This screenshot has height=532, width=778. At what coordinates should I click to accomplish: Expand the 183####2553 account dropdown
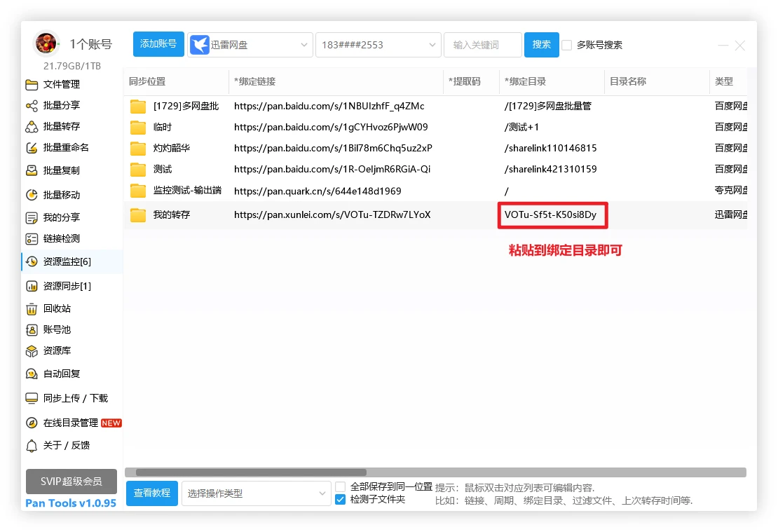coord(378,45)
